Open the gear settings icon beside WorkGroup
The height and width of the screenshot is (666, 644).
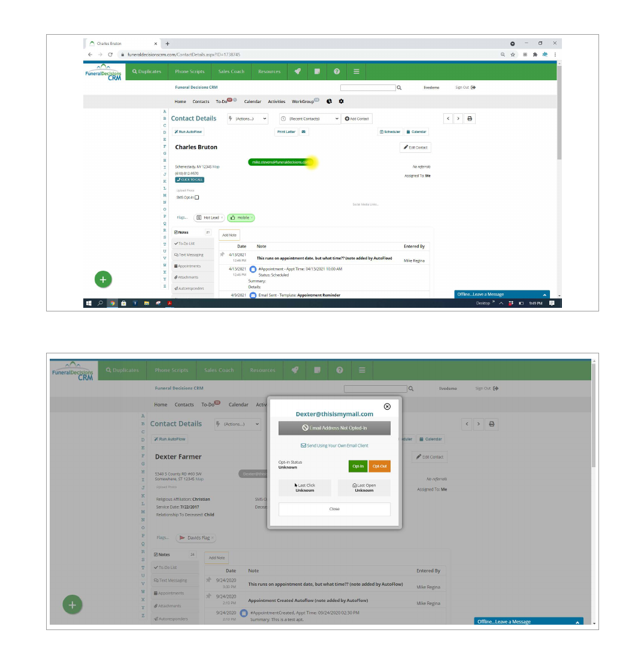click(341, 101)
